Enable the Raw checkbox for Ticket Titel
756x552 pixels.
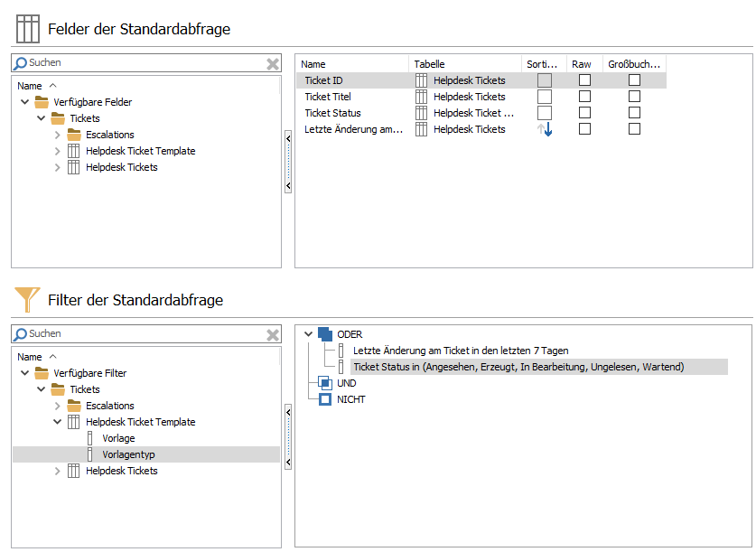(x=584, y=97)
